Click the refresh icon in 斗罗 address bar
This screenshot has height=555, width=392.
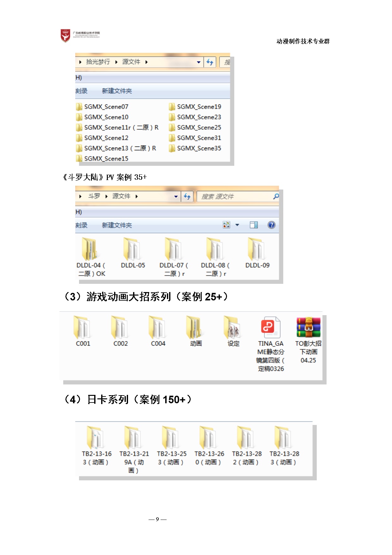(187, 196)
